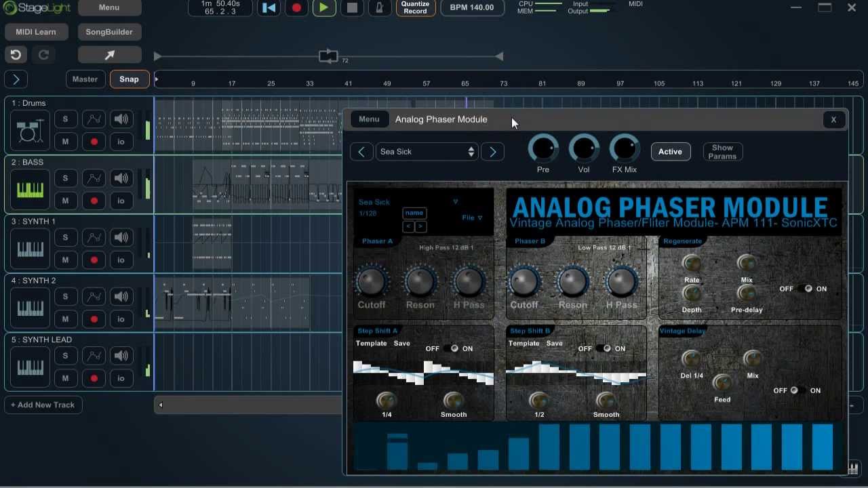The image size is (868, 488).
Task: Open the Sea Sick preset dropdown
Action: [x=427, y=152]
